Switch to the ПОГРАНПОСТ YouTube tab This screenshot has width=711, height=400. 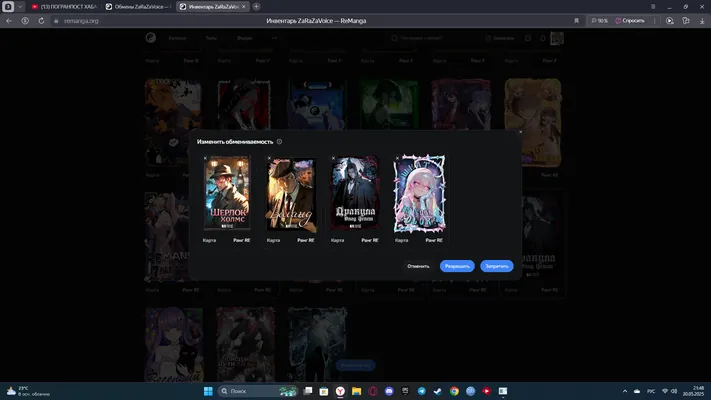coord(63,7)
